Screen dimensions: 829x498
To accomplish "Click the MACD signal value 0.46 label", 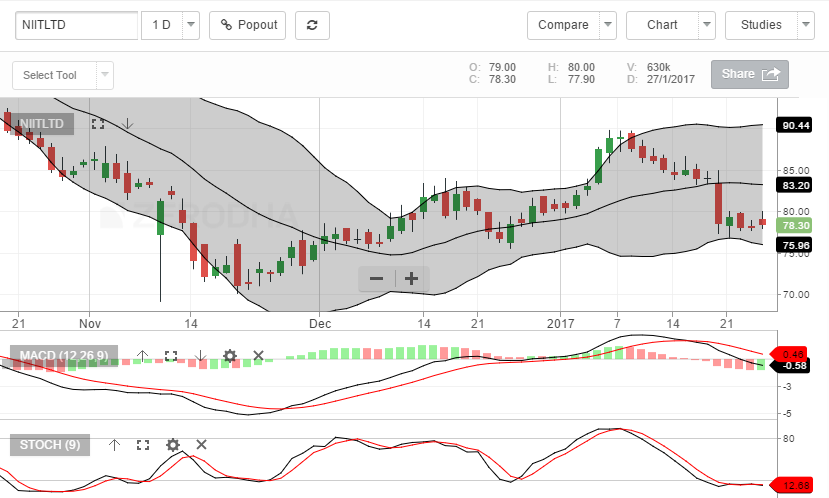I will pos(790,354).
